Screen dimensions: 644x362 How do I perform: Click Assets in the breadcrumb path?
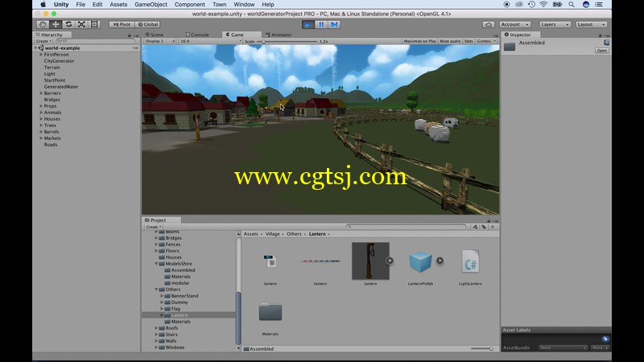coord(251,234)
